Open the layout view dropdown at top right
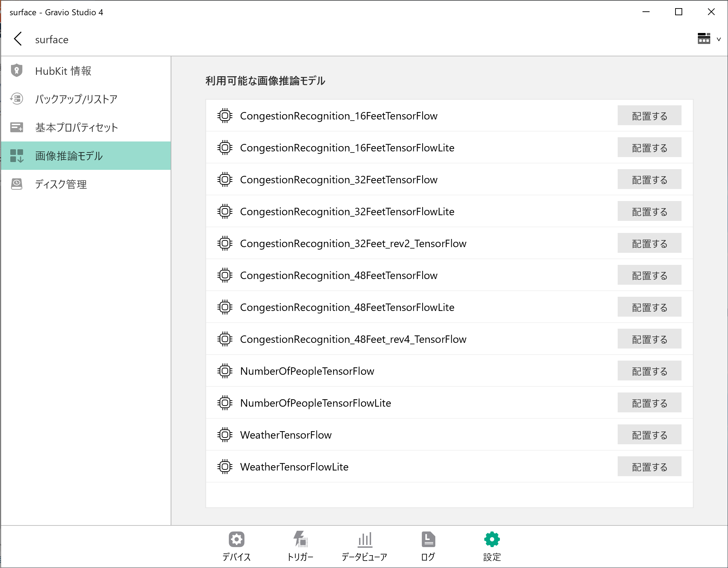Image resolution: width=728 pixels, height=568 pixels. coord(709,39)
